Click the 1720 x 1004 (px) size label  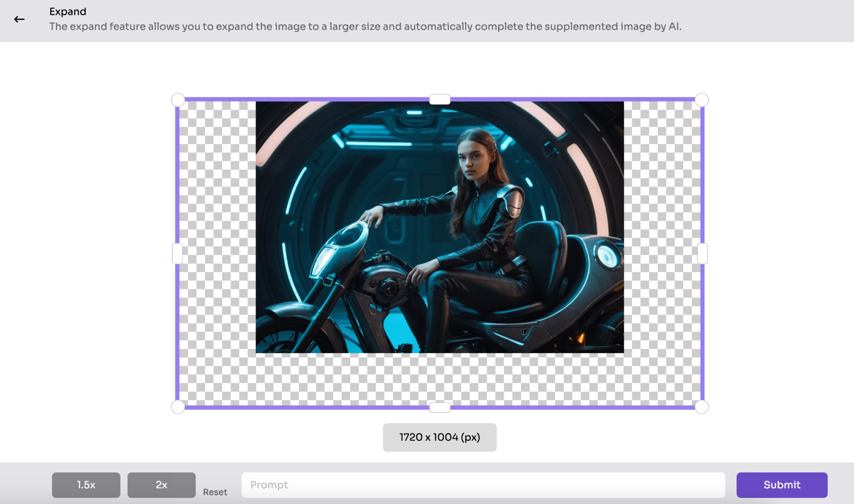click(440, 437)
